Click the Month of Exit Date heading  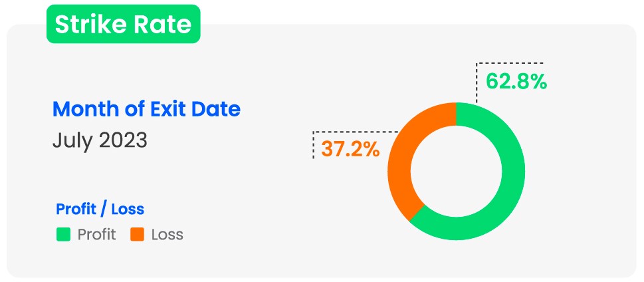146,109
